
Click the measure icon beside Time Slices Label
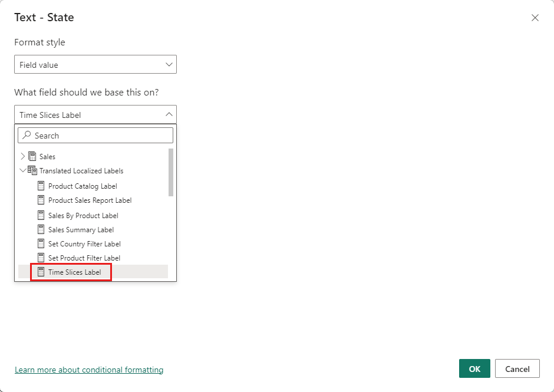[x=41, y=272]
